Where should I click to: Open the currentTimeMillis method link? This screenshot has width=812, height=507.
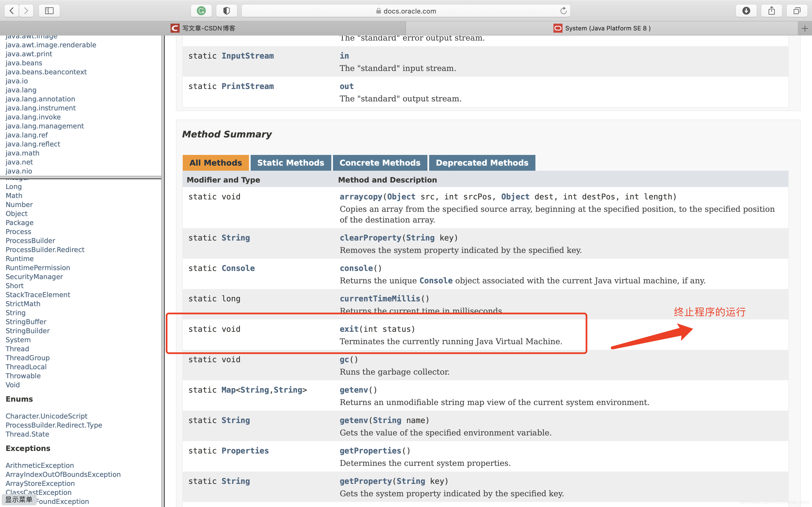380,299
